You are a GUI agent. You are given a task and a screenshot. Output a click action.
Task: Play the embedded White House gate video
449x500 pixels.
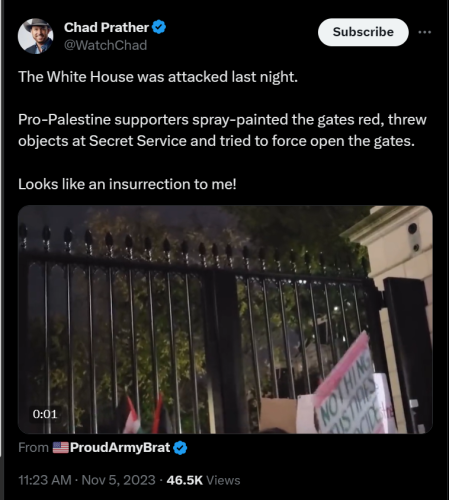click(x=225, y=319)
